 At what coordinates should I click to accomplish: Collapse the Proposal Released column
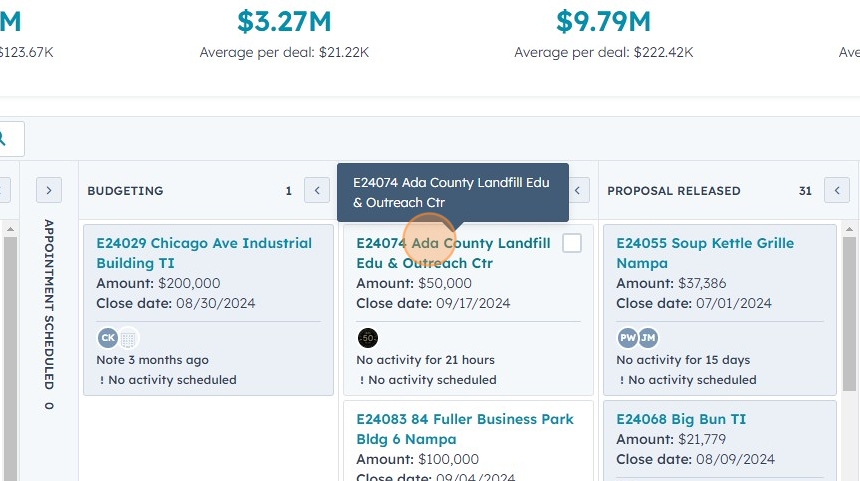point(837,190)
